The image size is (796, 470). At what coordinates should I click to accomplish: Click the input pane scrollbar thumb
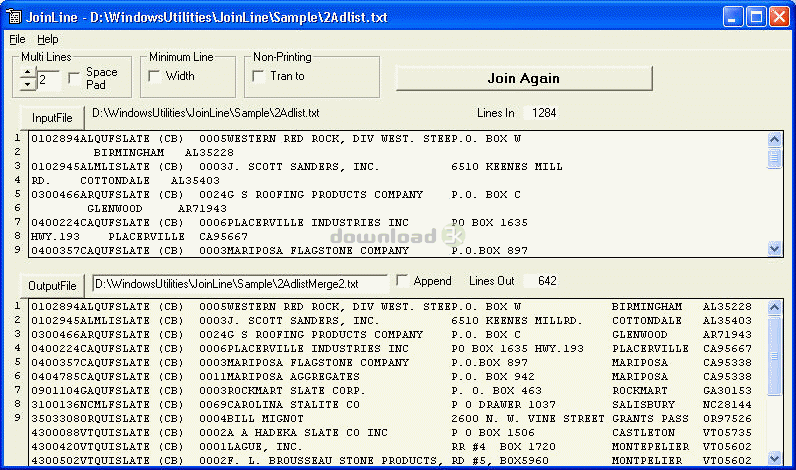pos(774,158)
